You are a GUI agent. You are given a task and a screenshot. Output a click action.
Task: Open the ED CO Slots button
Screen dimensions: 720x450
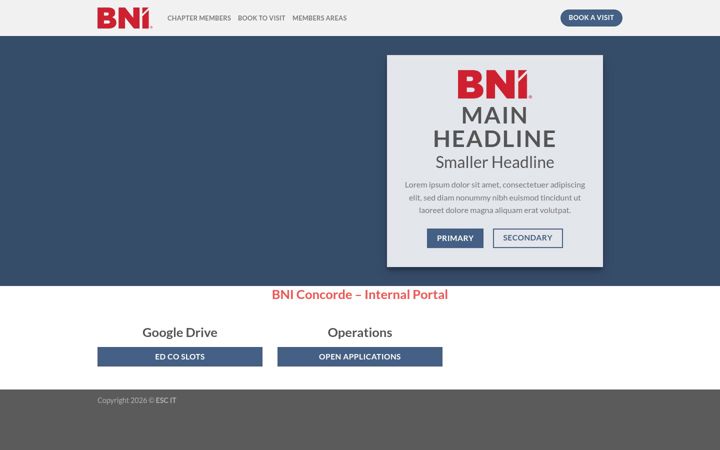(x=180, y=357)
